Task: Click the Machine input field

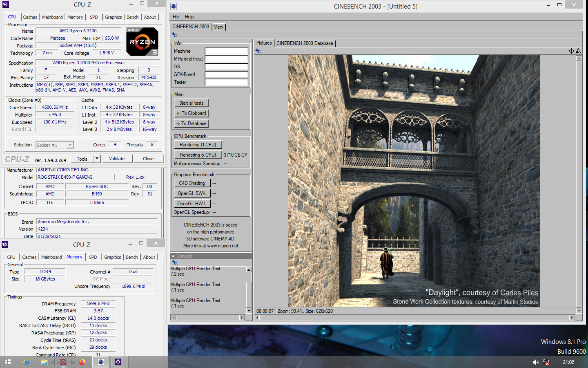Action: (x=227, y=51)
